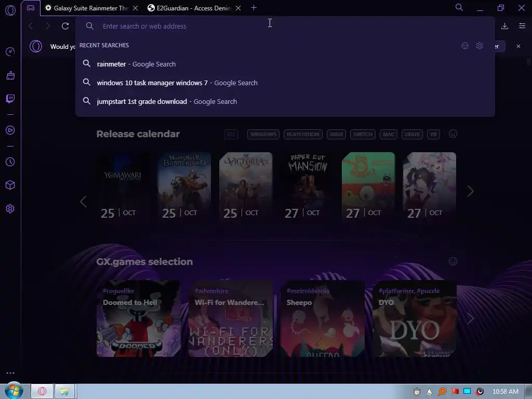Show next release calendar games
Screen dimensions: 532x399
(x=470, y=191)
